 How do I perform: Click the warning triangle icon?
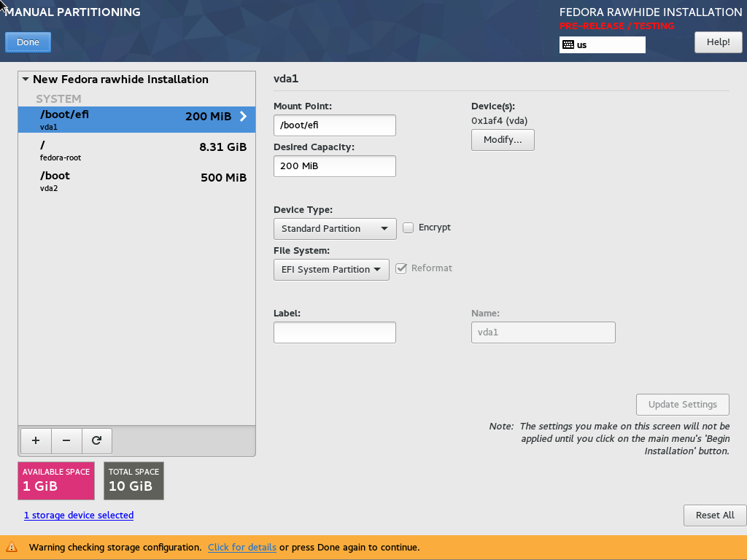point(12,547)
